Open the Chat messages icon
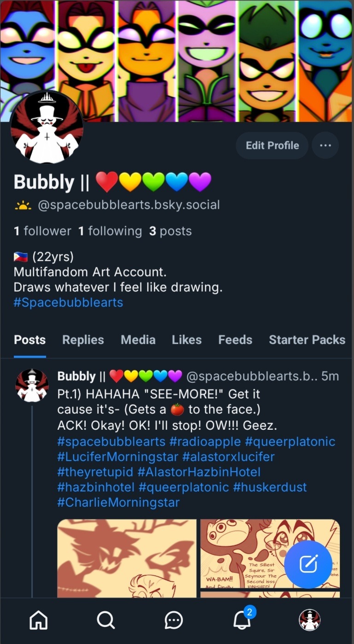Viewport: 354px width, 644px height. (x=174, y=621)
